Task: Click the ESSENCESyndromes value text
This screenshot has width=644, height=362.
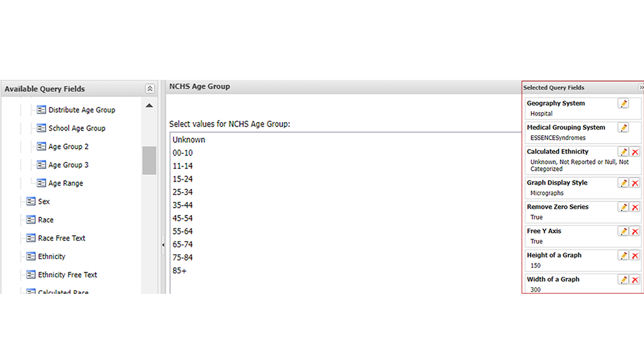Action: 558,138
